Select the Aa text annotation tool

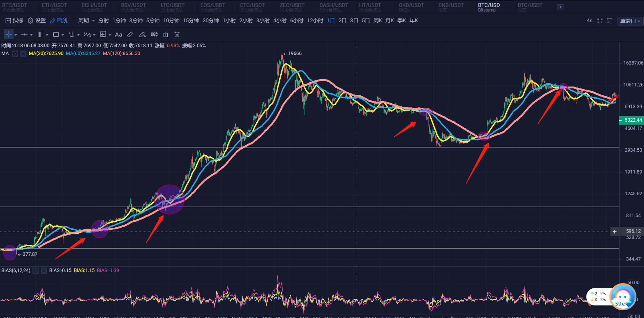pos(119,35)
